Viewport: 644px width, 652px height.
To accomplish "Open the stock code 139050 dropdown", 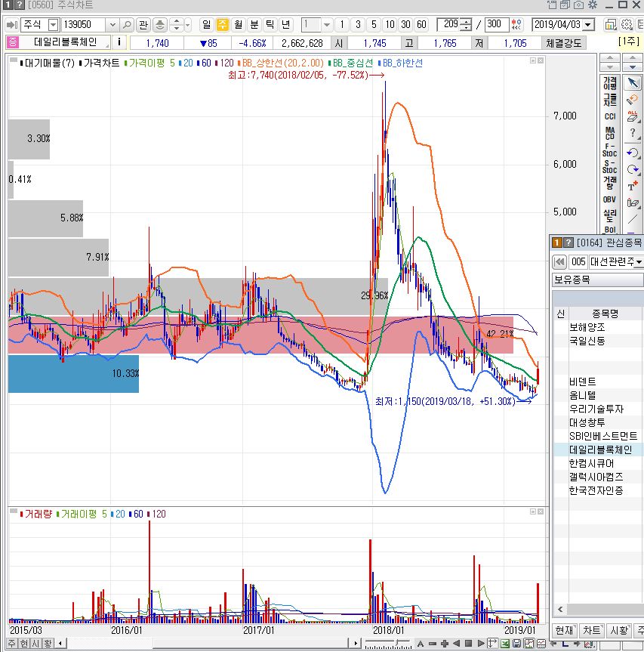I will [112, 24].
